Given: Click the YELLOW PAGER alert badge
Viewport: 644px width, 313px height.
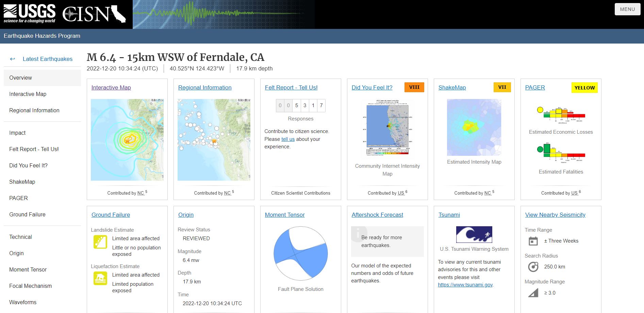Looking at the screenshot, I should click(584, 88).
